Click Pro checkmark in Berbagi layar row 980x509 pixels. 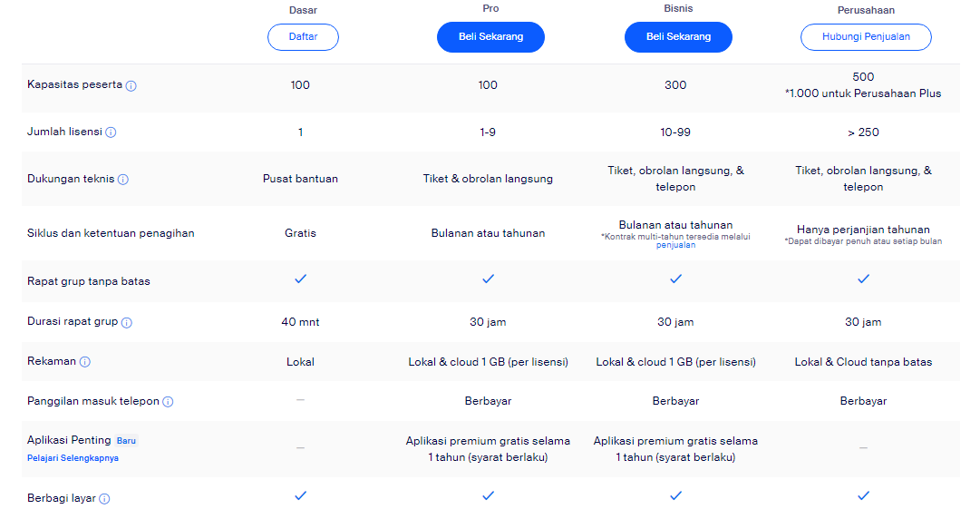tap(488, 495)
